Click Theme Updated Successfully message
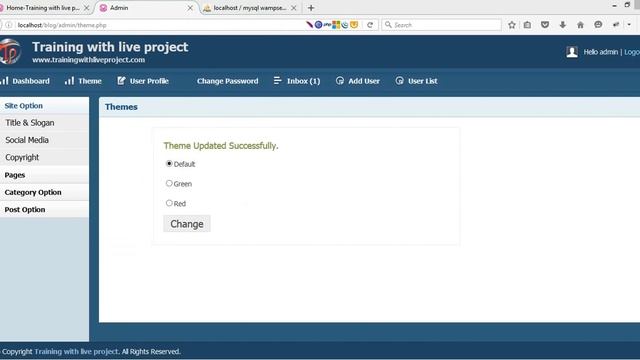This screenshot has width=640, height=360. point(221,146)
